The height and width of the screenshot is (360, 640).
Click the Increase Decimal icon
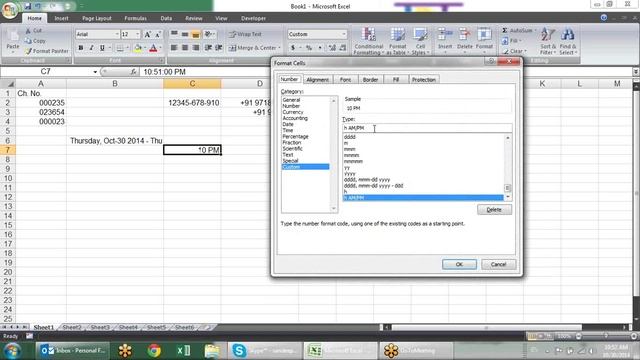tap(332, 48)
